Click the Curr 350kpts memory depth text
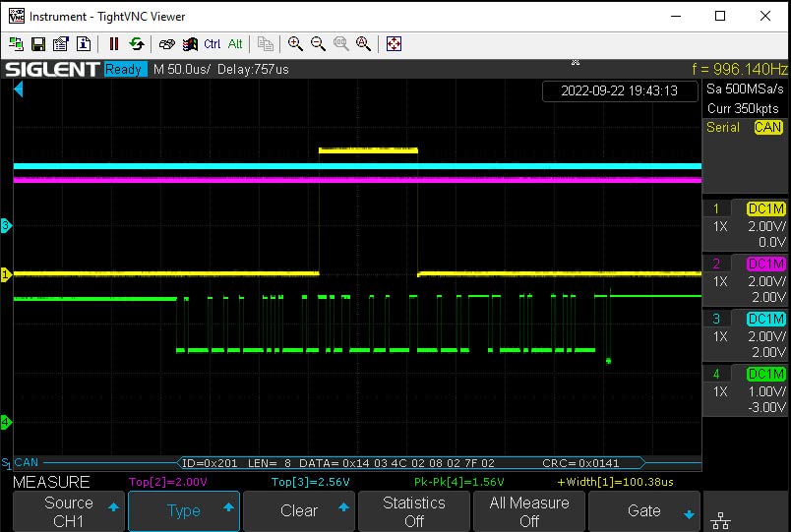This screenshot has height=532, width=791. 743,108
